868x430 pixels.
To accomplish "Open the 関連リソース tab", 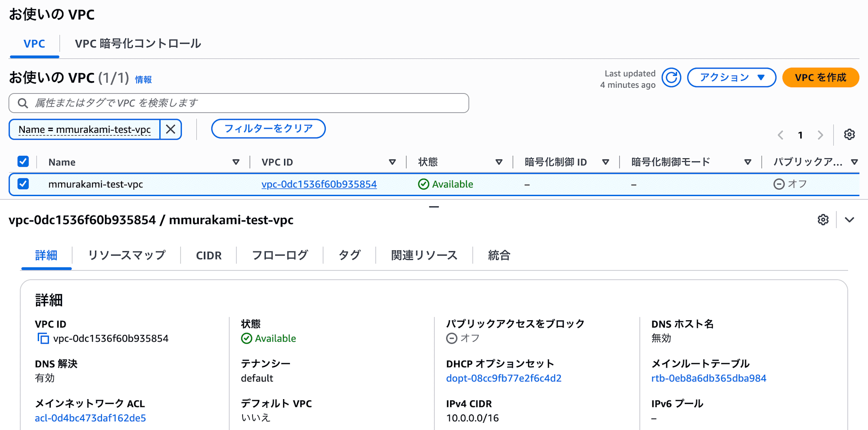I will [424, 255].
